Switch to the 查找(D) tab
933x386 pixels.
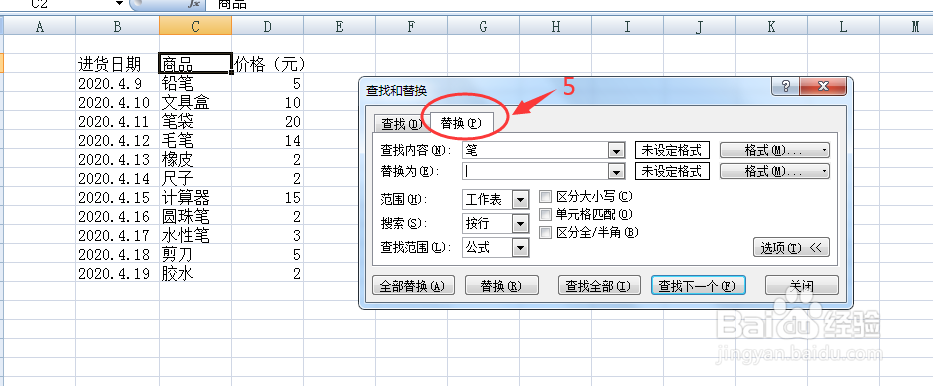401,124
